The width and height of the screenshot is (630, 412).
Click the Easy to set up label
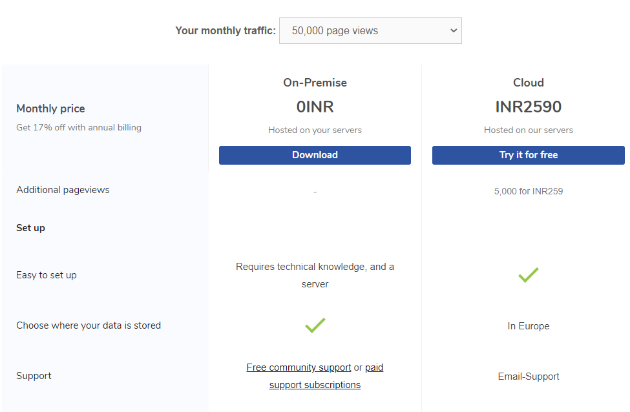pyautogui.click(x=46, y=275)
